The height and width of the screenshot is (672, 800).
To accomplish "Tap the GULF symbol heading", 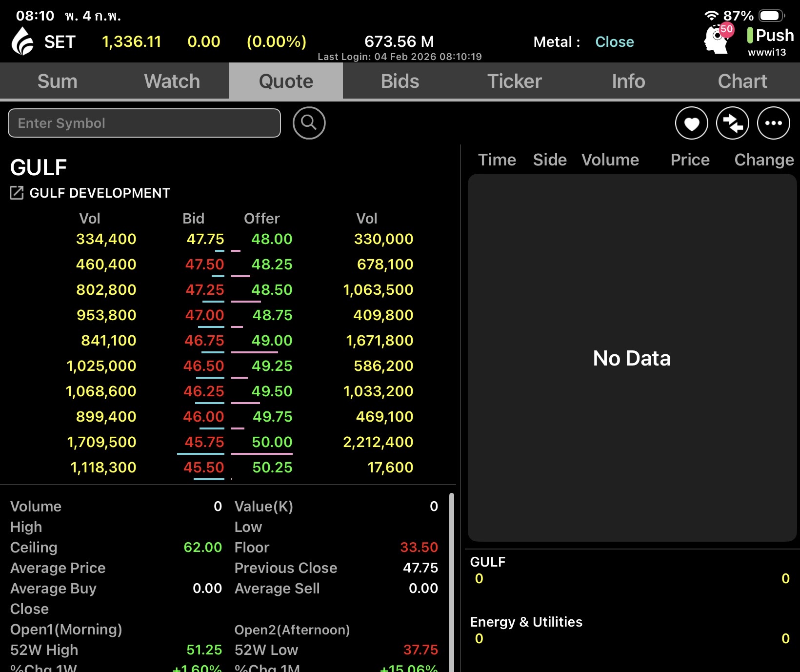I will coord(39,167).
